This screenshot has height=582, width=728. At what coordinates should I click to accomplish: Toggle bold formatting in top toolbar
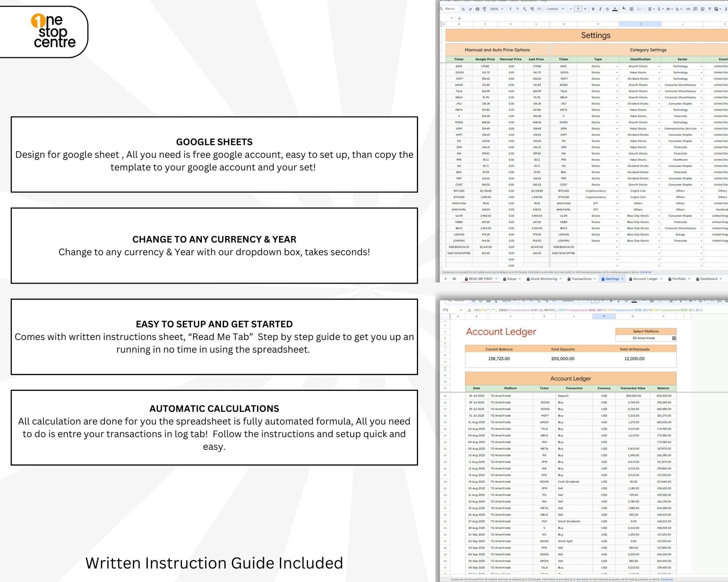[x=593, y=9]
